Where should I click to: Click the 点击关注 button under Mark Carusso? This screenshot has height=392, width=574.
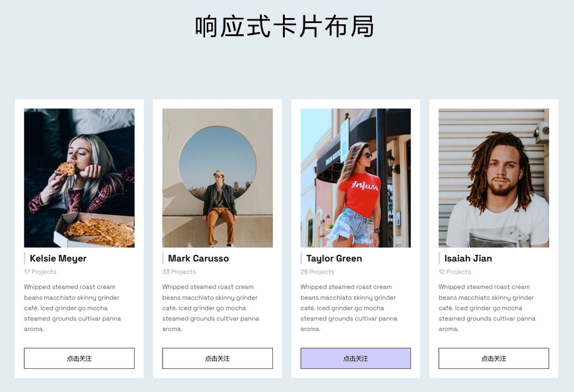[218, 358]
